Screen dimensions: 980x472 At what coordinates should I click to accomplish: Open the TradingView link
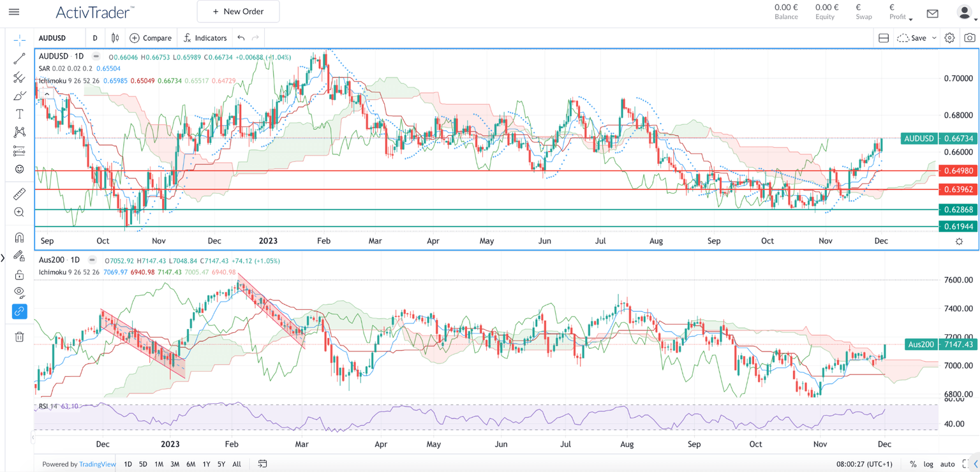point(98,464)
